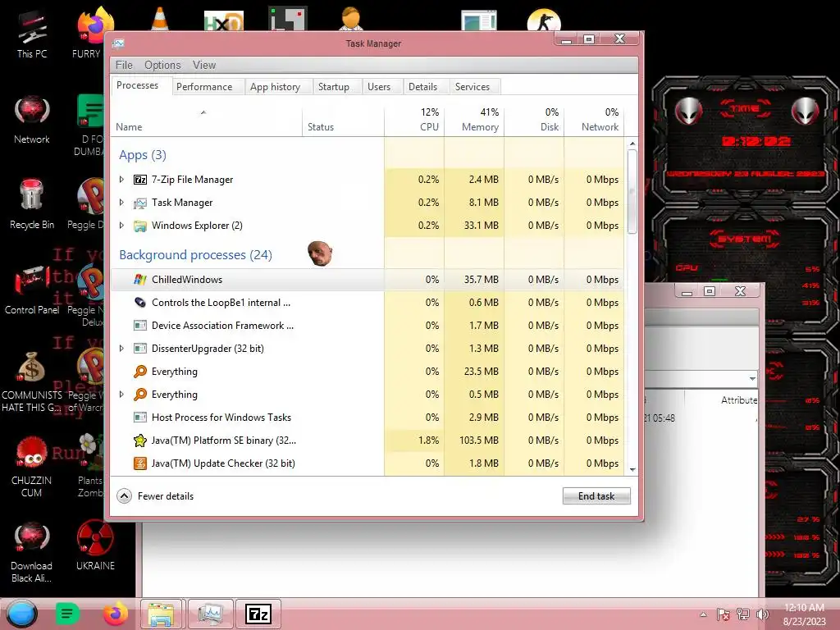Click the first Everything magnifier icon

139,372
